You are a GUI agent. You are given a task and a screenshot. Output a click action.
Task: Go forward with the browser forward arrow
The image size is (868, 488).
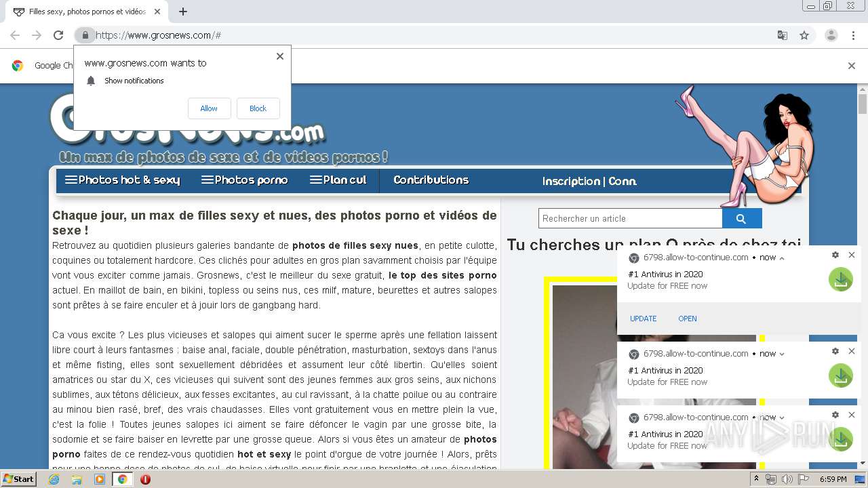click(37, 35)
